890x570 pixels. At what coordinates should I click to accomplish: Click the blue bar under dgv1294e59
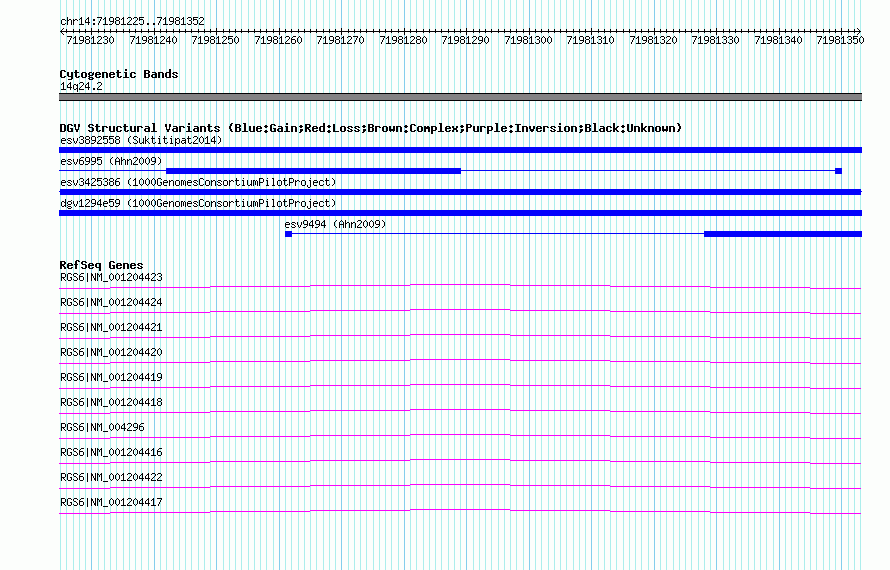[460, 213]
